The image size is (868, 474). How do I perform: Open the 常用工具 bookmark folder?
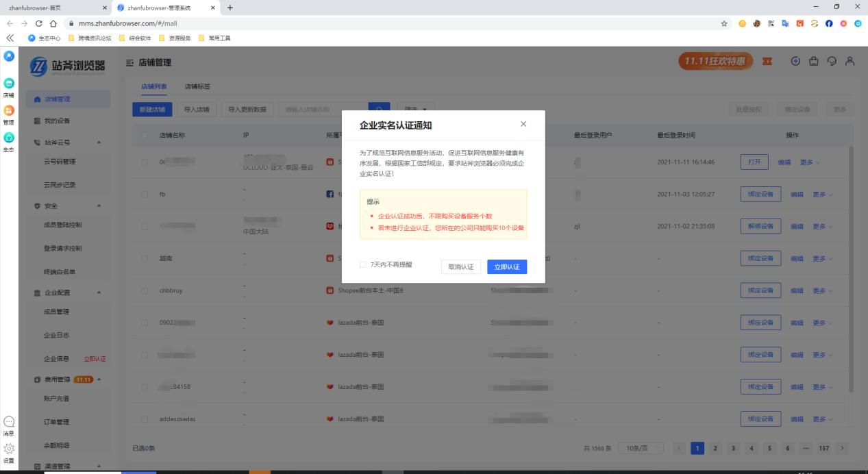click(x=214, y=38)
